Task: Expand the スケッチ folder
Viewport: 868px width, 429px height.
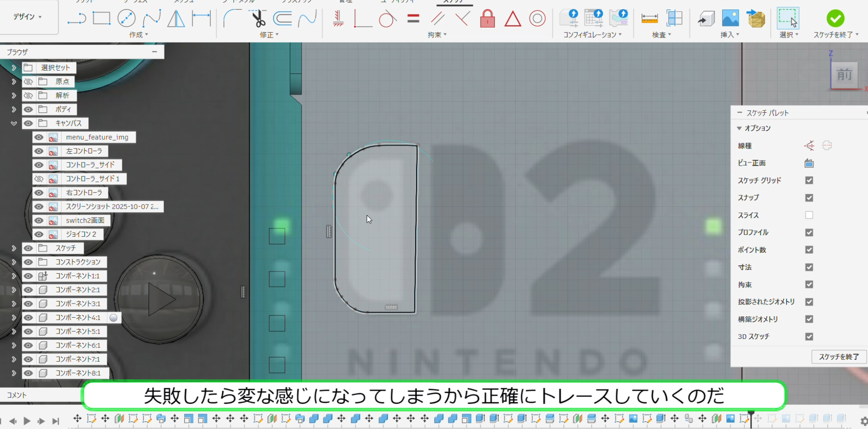Action: coord(14,248)
